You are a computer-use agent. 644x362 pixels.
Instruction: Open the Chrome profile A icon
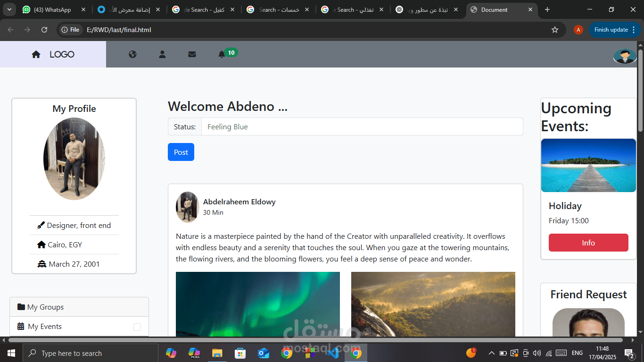pyautogui.click(x=578, y=30)
